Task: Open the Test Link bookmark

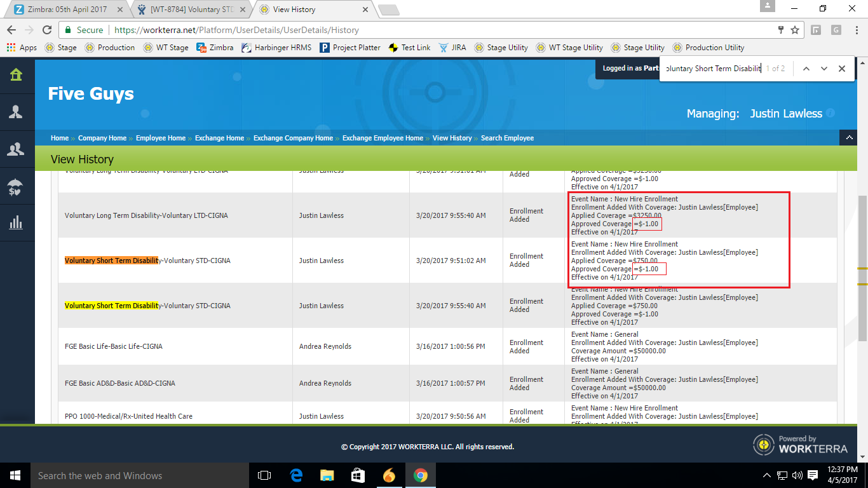Action: 409,48
